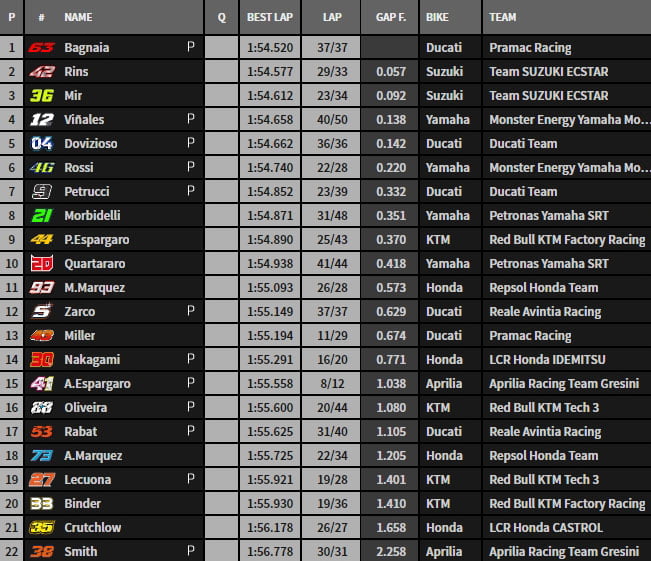This screenshot has height=561, width=651.
Task: Click Rins's number 42 badge
Action: [42, 72]
